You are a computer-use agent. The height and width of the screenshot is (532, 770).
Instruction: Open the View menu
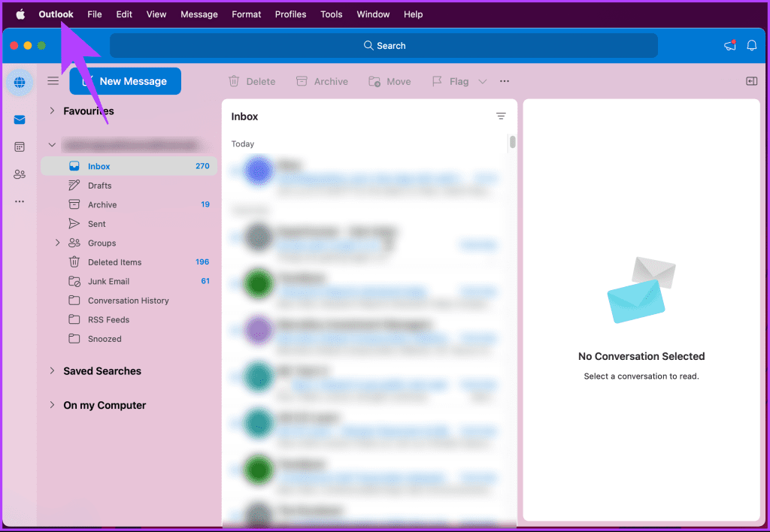click(x=156, y=14)
